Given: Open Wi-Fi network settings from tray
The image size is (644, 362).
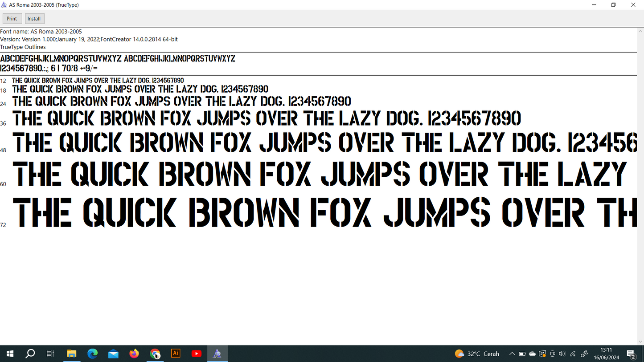Looking at the screenshot, I should click(573, 354).
